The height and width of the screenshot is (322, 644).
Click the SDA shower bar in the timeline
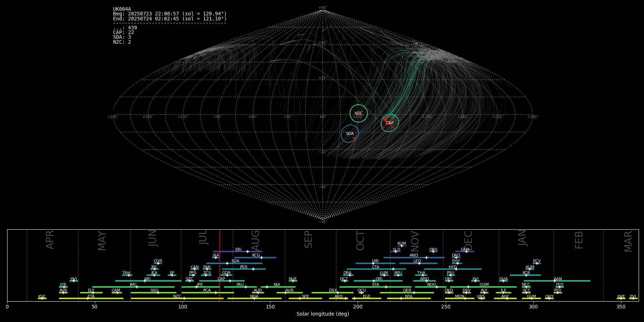click(234, 263)
